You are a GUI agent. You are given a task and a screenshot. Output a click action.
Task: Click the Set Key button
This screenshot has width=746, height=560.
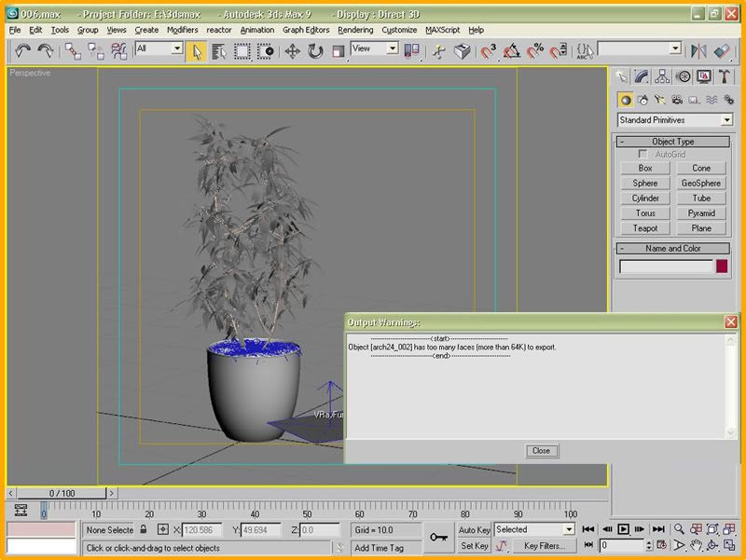click(475, 546)
